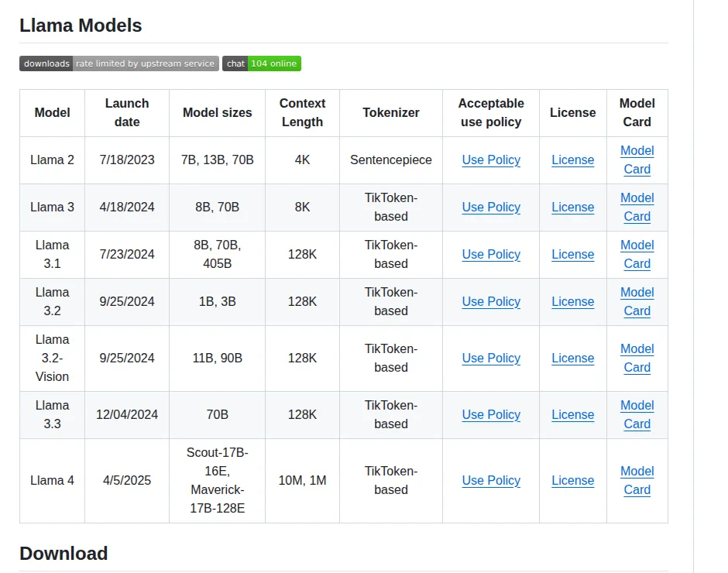Click the 8B, 70B, 405B sizes cell

[218, 255]
